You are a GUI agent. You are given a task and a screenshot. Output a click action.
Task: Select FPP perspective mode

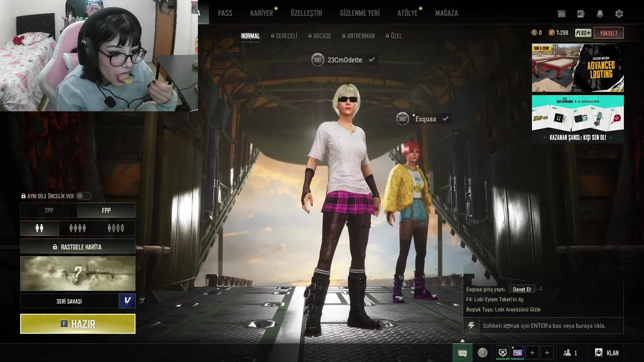point(106,211)
